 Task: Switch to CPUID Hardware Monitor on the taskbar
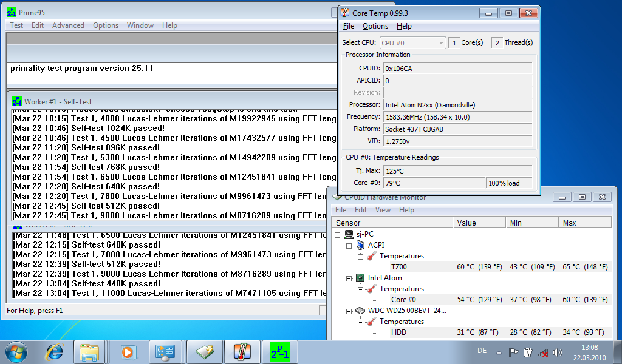pyautogui.click(x=204, y=352)
